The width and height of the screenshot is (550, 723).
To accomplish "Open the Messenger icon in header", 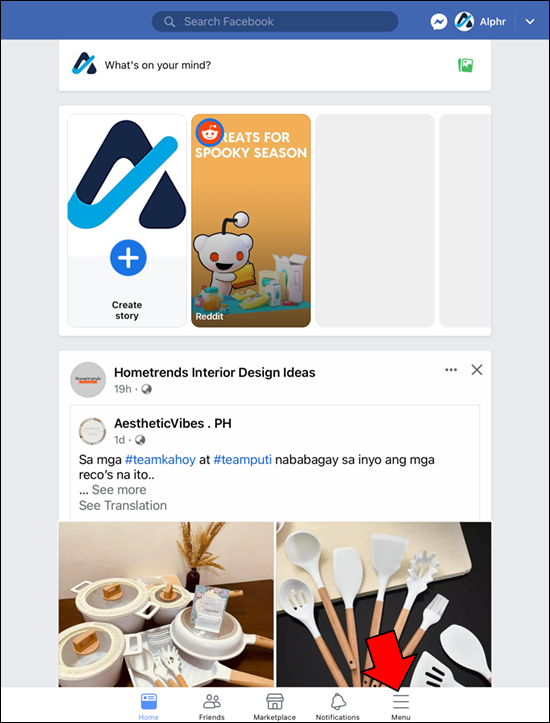I will tap(438, 22).
